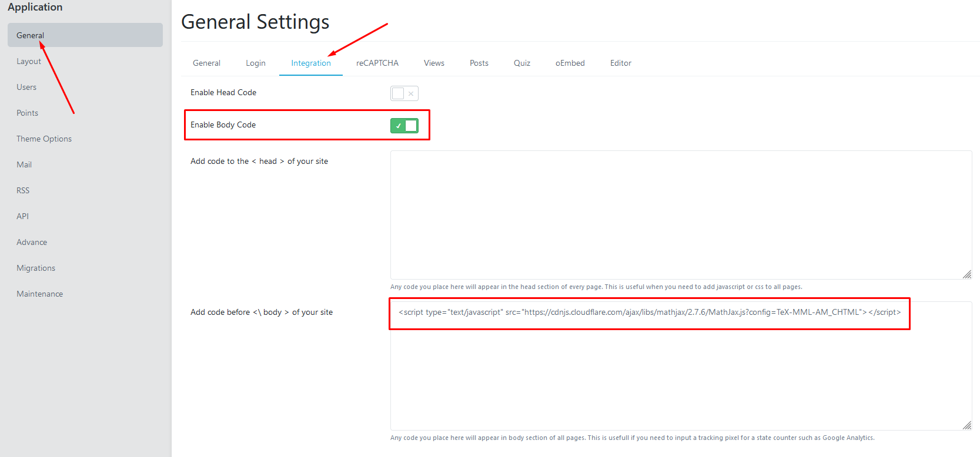Image resolution: width=980 pixels, height=457 pixels.
Task: Open the oEmbed tab
Action: click(570, 63)
